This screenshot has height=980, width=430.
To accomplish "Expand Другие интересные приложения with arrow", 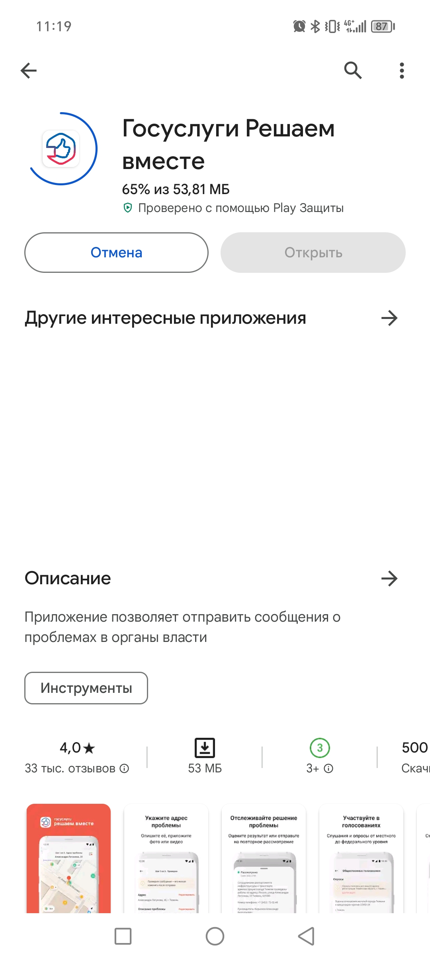I will 389,318.
